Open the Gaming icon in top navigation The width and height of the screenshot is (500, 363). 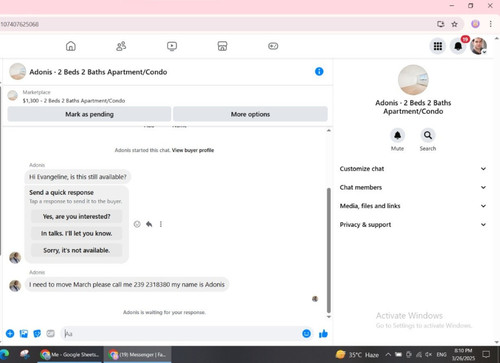273,46
